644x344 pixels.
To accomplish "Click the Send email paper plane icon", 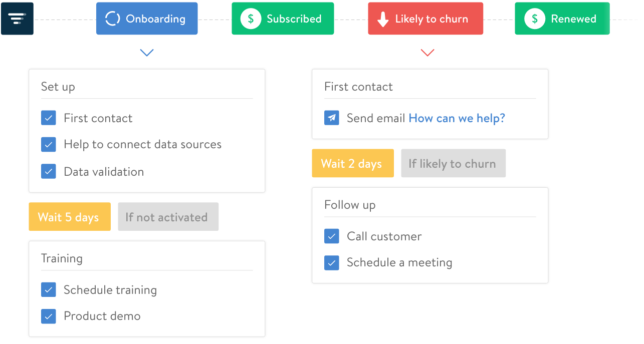I will coord(331,118).
